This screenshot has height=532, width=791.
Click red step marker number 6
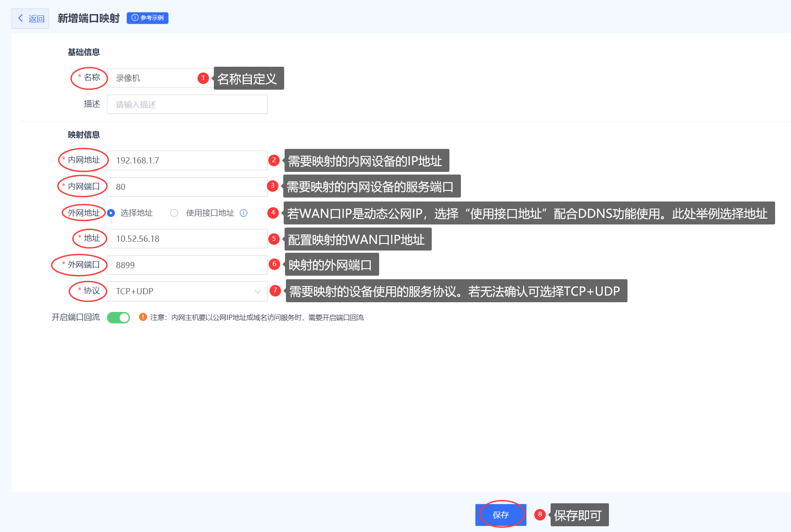coord(274,264)
